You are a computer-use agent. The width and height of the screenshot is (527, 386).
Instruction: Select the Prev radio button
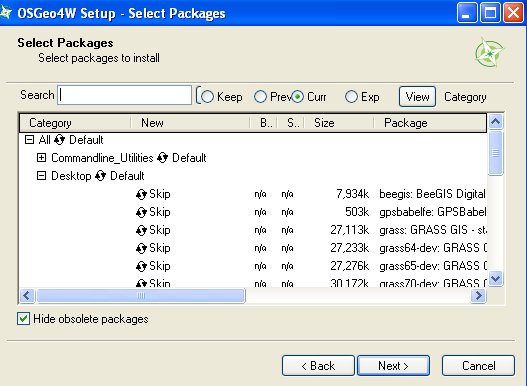pos(260,97)
